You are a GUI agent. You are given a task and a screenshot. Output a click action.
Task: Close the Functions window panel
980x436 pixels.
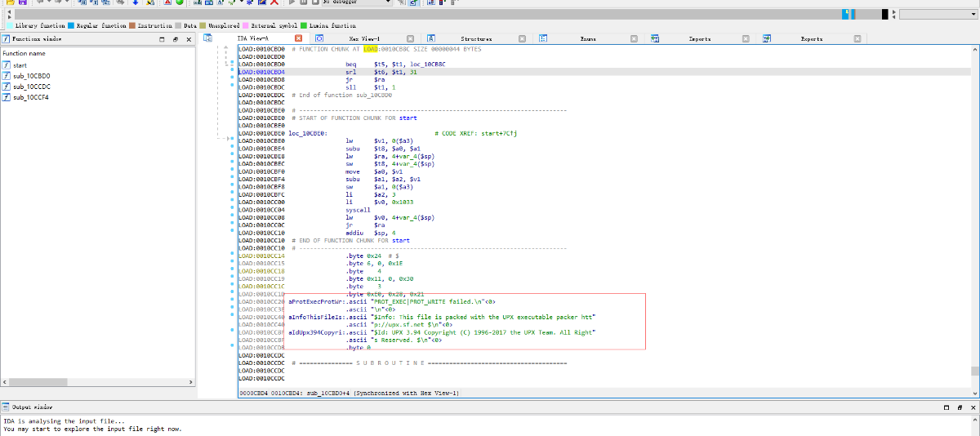click(x=187, y=38)
